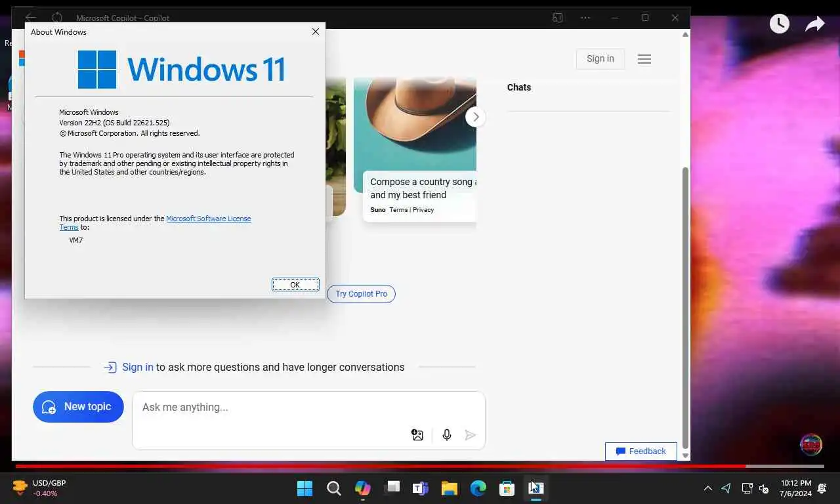Activate the microphone in the ask box
The image size is (840, 504).
447,434
